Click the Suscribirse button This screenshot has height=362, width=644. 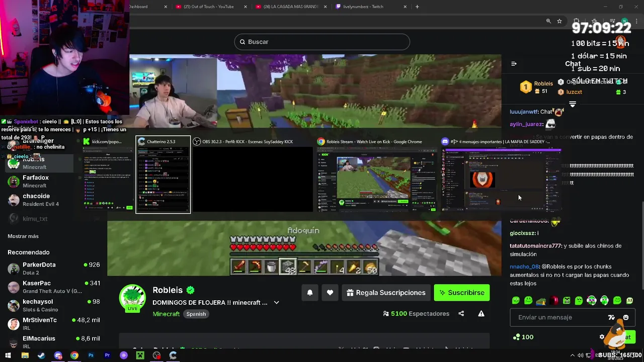pos(462,293)
